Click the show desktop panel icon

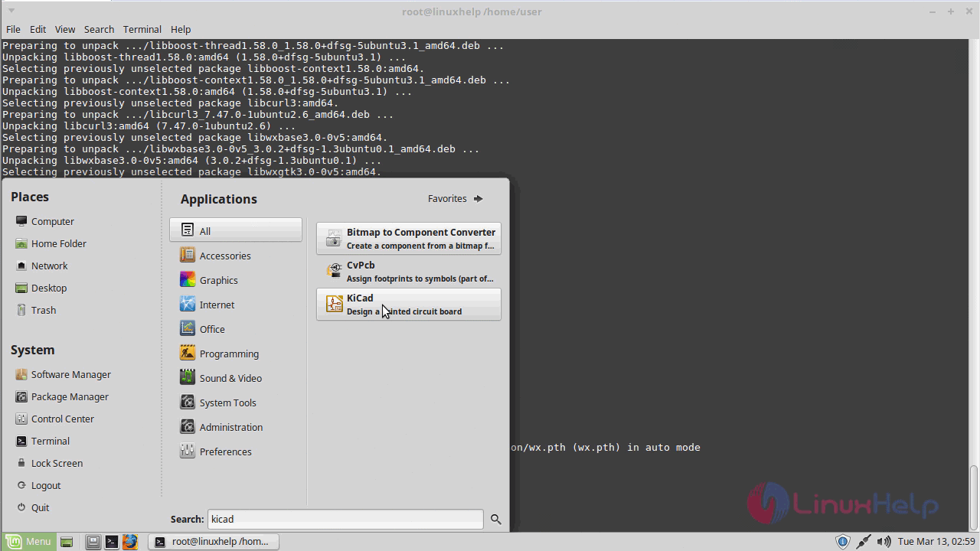[x=67, y=542]
